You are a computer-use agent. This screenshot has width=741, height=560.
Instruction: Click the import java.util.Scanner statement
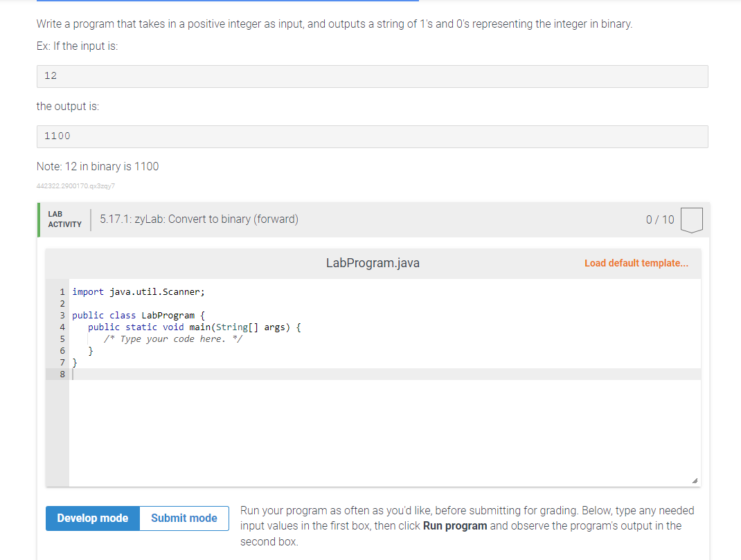(137, 291)
